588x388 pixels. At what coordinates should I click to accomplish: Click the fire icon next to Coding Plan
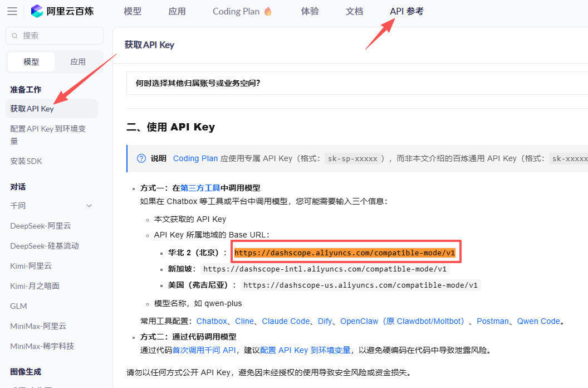(268, 11)
